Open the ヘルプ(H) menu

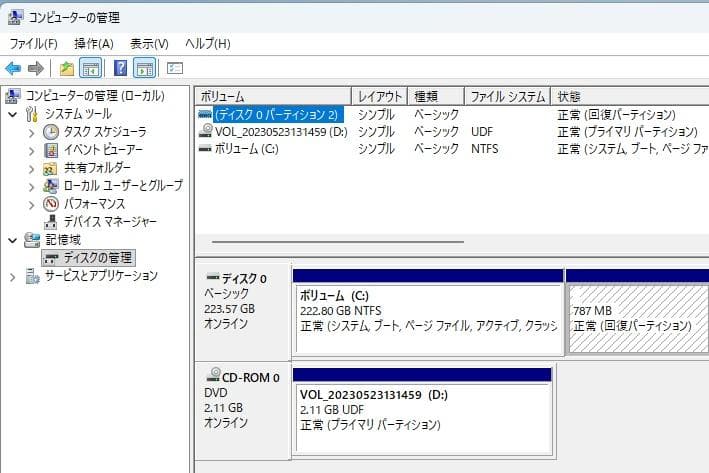pyautogui.click(x=208, y=44)
